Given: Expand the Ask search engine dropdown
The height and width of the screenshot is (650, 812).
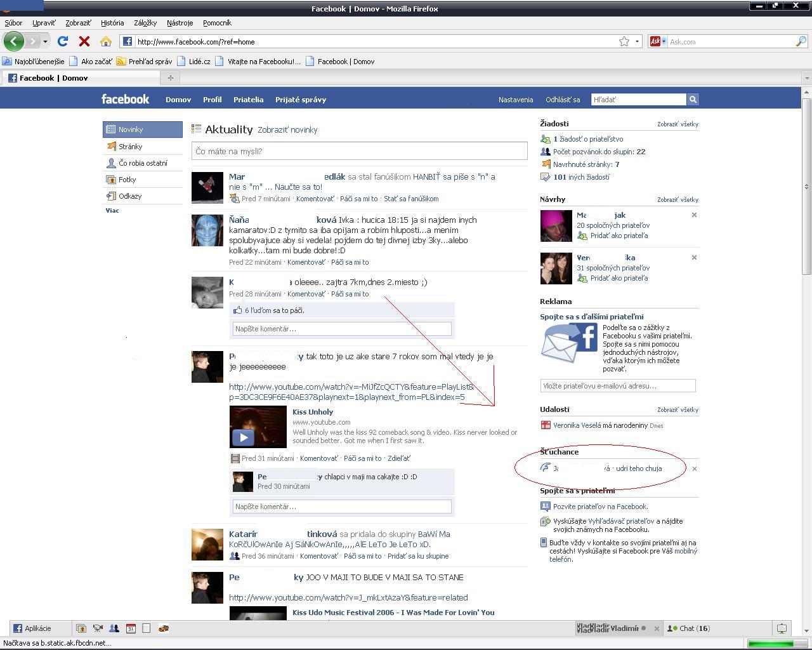Looking at the screenshot, I should (x=664, y=41).
